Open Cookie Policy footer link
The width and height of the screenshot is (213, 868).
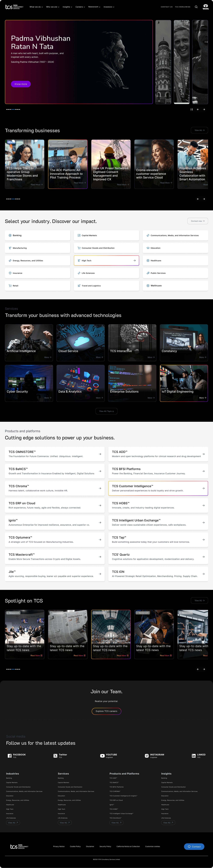point(75,846)
